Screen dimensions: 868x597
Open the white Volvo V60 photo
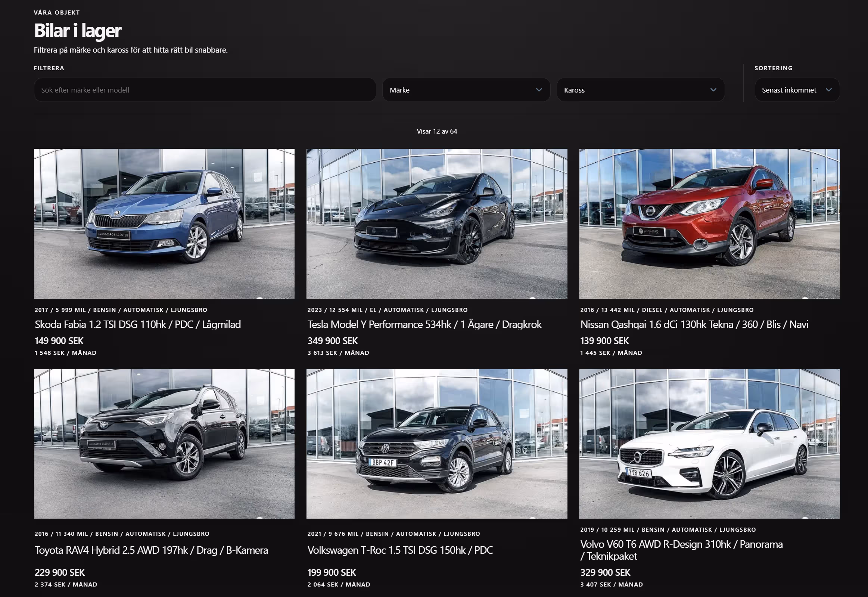709,443
